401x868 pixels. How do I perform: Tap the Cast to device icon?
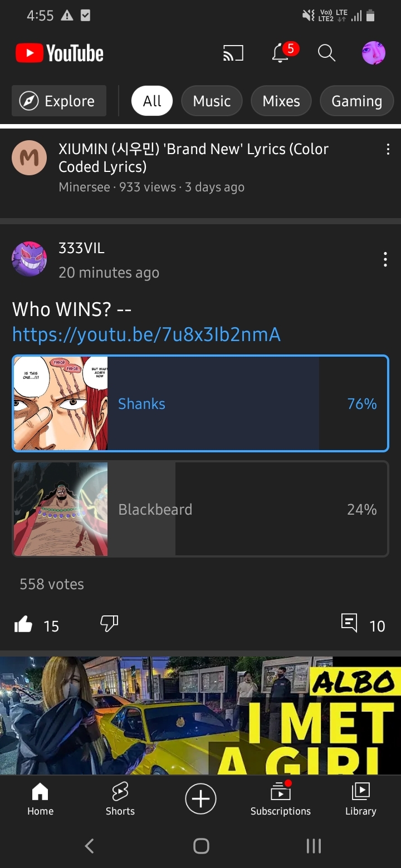233,53
